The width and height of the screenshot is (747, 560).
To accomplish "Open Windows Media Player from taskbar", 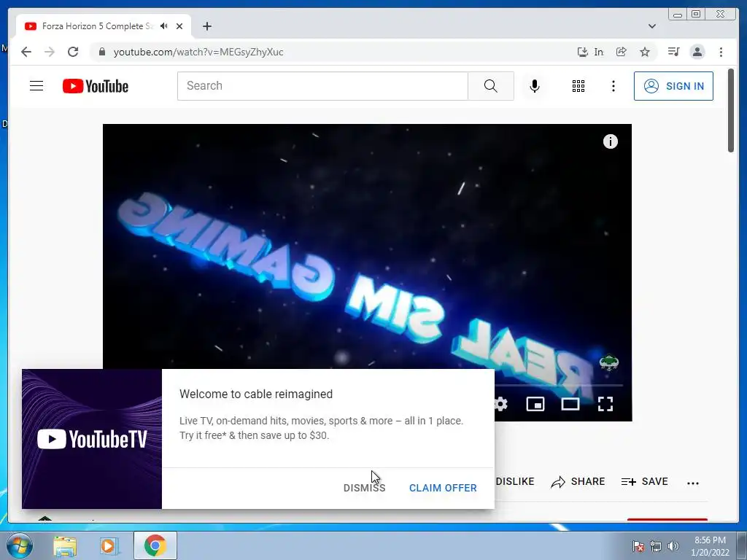I will coord(109,546).
